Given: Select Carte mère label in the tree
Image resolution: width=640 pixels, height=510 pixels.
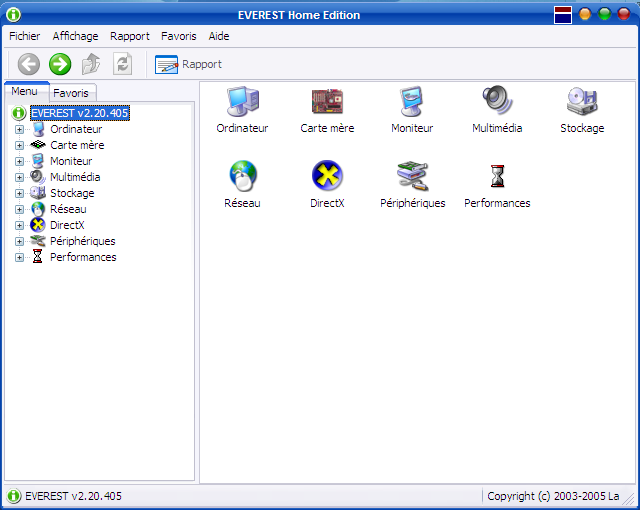Looking at the screenshot, I should pos(77,145).
